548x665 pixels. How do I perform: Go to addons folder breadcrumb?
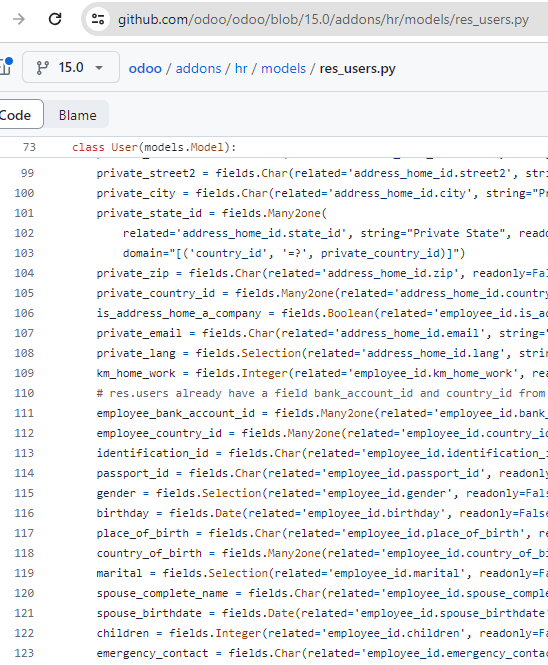199,68
